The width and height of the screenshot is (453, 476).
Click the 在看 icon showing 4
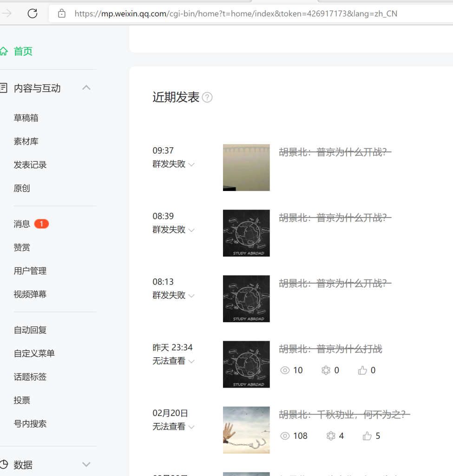pos(331,436)
